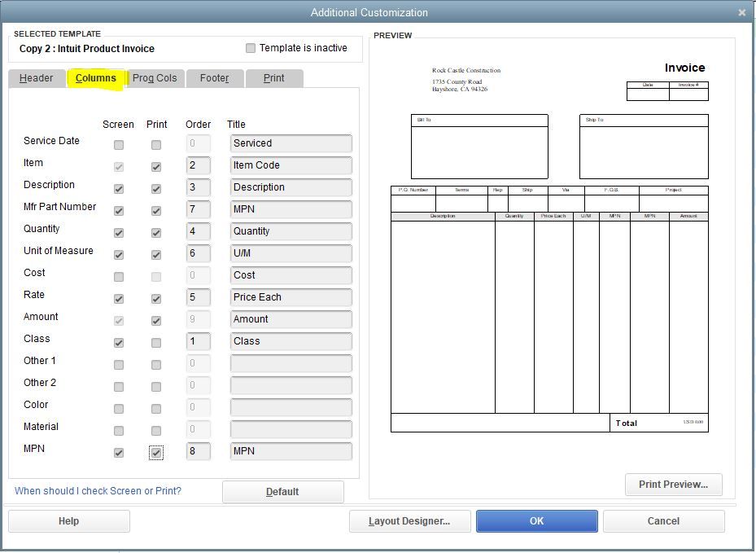Uncheck Print checkbox for Amount

pyautogui.click(x=156, y=320)
